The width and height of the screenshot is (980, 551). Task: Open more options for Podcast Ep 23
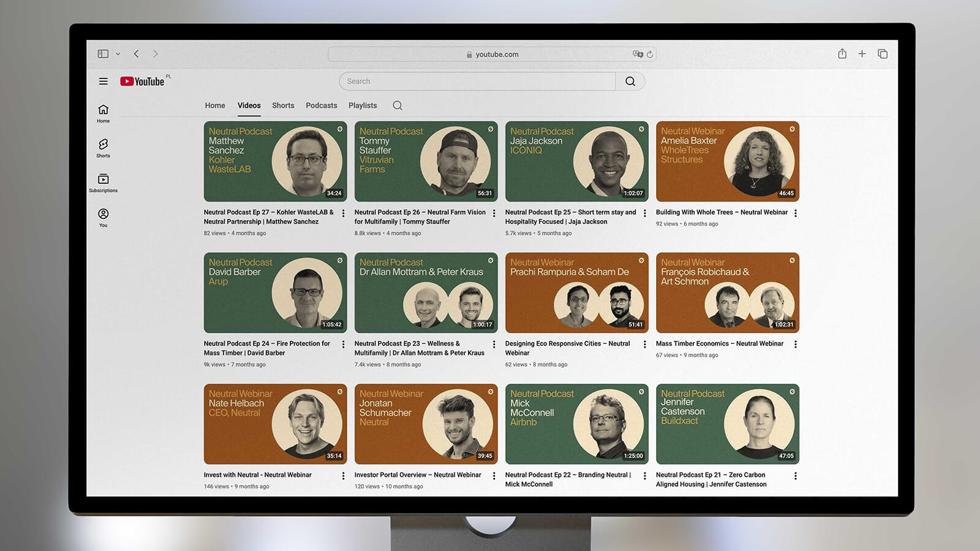(x=494, y=344)
